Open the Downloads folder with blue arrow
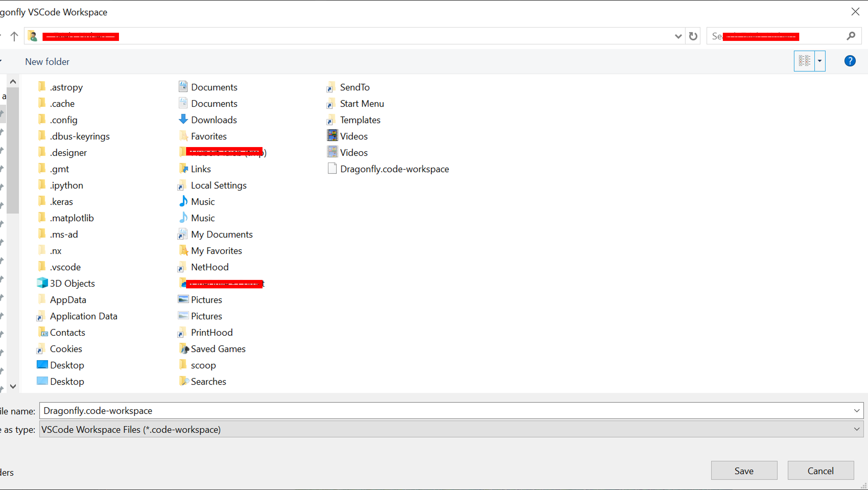This screenshot has height=490, width=868. pos(214,120)
